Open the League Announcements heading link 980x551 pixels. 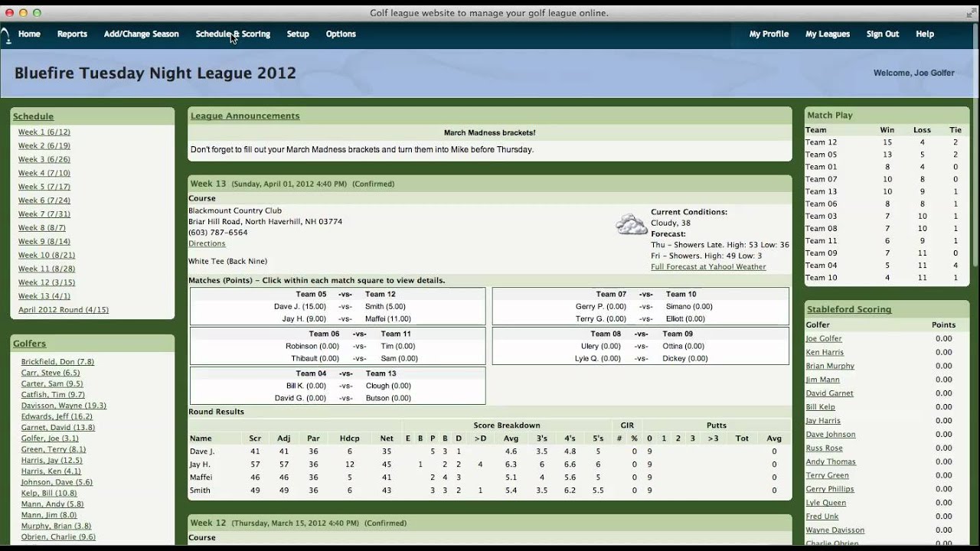(245, 116)
